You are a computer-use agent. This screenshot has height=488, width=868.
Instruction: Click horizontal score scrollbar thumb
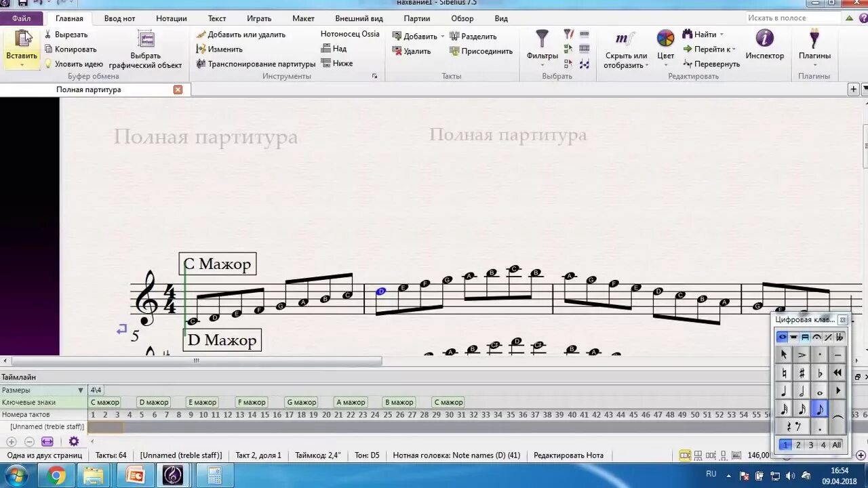click(x=197, y=361)
